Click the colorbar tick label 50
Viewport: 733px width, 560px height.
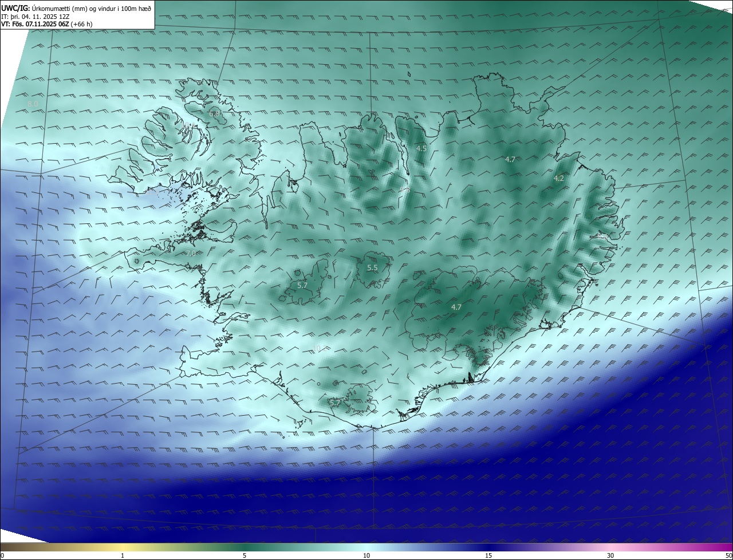(728, 555)
